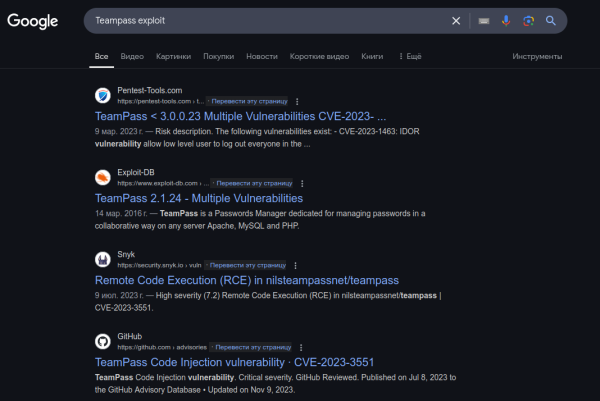Click the Exploit-DB site name
The width and height of the screenshot is (600, 401).
pos(136,172)
